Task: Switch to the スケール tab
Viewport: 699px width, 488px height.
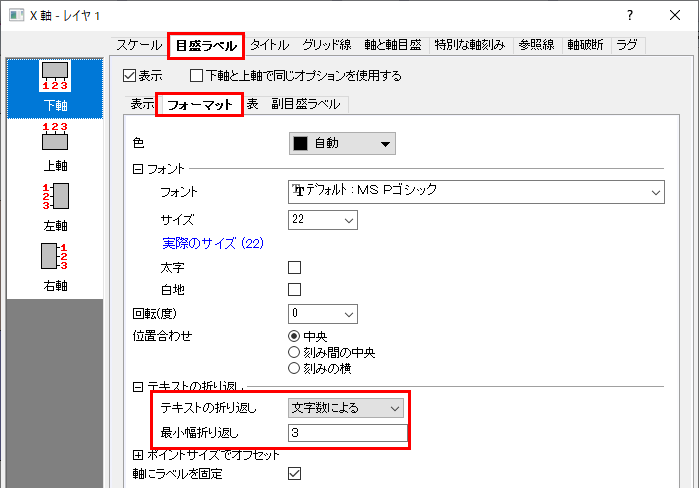Action: (x=139, y=45)
